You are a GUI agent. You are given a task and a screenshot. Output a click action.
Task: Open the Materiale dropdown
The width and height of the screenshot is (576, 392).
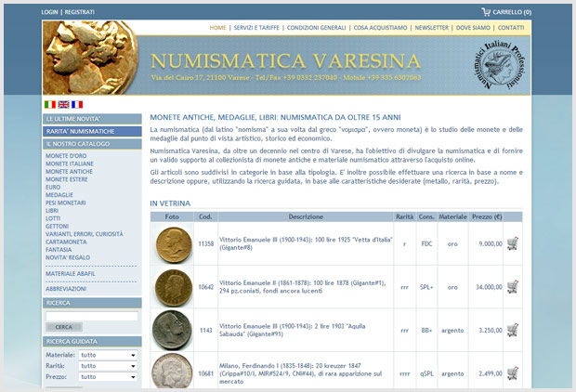[x=108, y=355]
